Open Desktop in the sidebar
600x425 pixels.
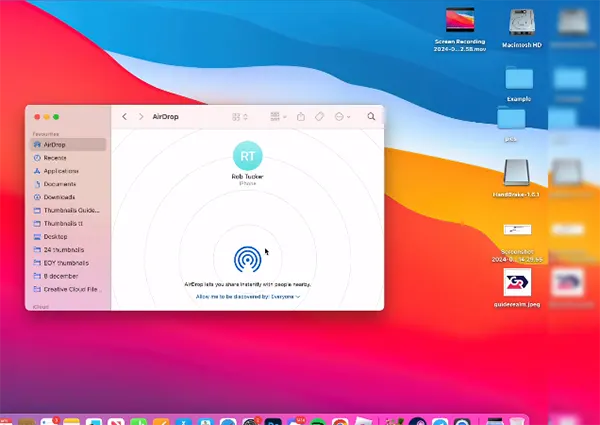coord(68,237)
